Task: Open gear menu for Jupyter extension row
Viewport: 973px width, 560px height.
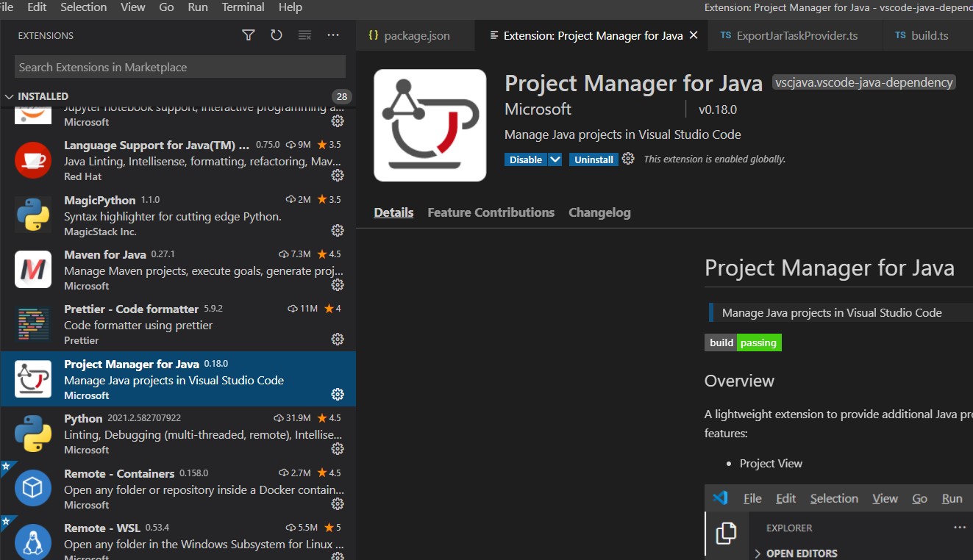Action: point(338,121)
